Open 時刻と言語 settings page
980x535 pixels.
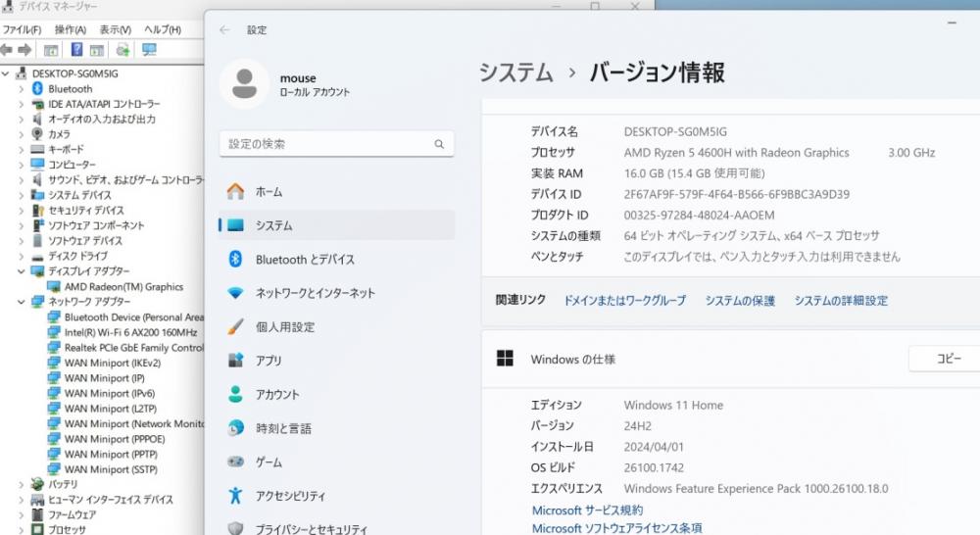337,428
